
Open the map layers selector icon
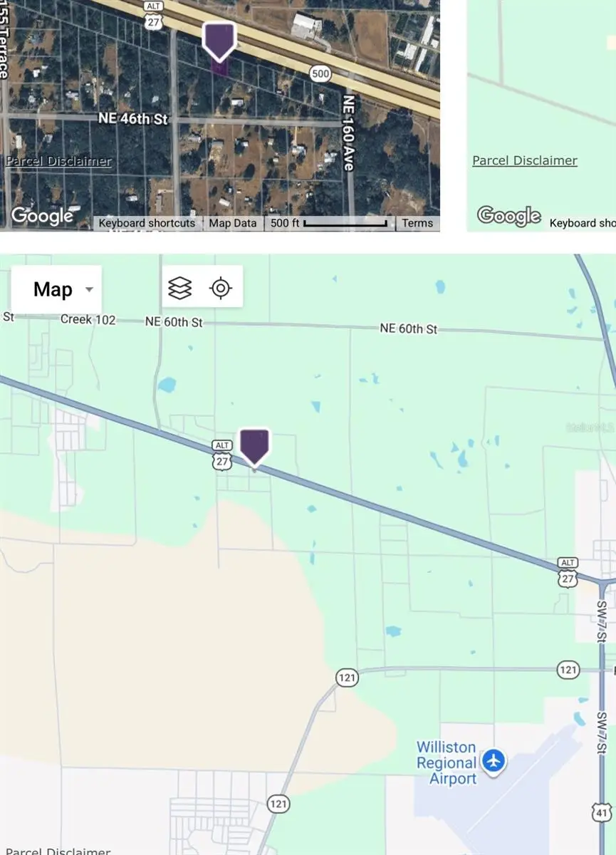(x=181, y=288)
